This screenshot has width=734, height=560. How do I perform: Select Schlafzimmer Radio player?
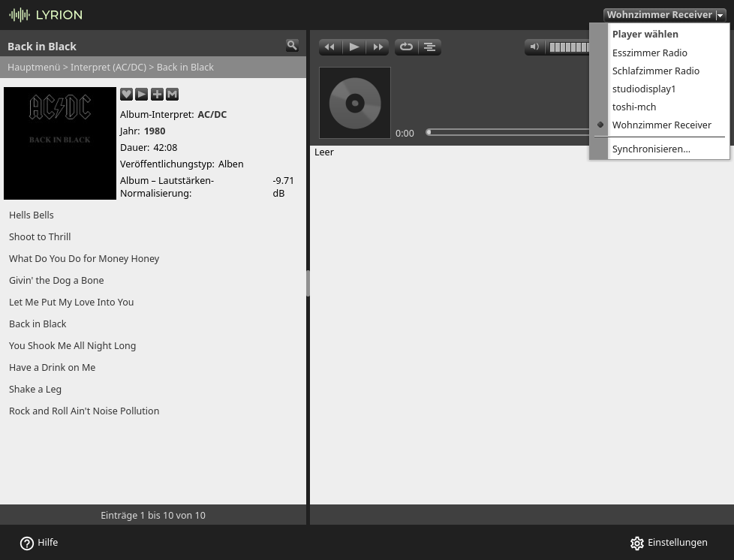[x=655, y=71]
